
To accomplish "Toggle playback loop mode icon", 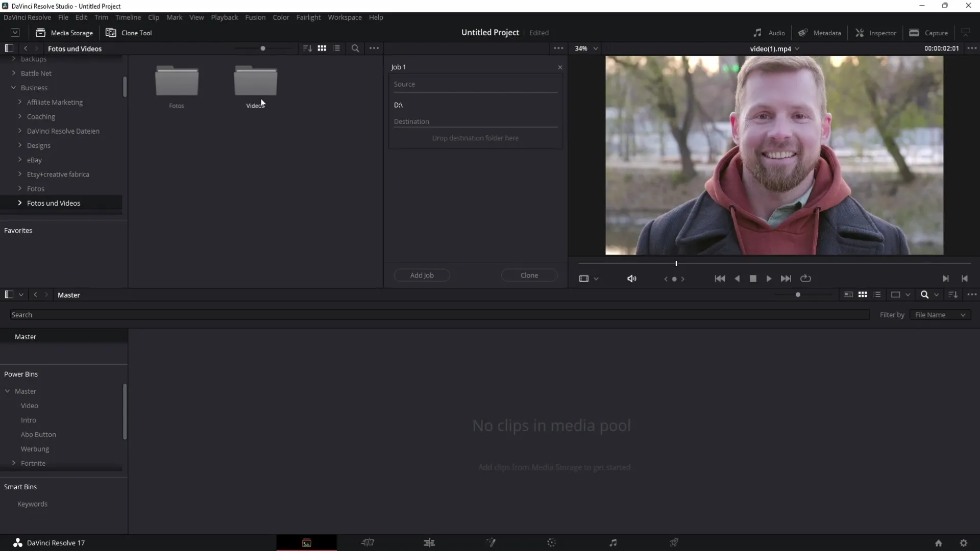I will tap(806, 279).
